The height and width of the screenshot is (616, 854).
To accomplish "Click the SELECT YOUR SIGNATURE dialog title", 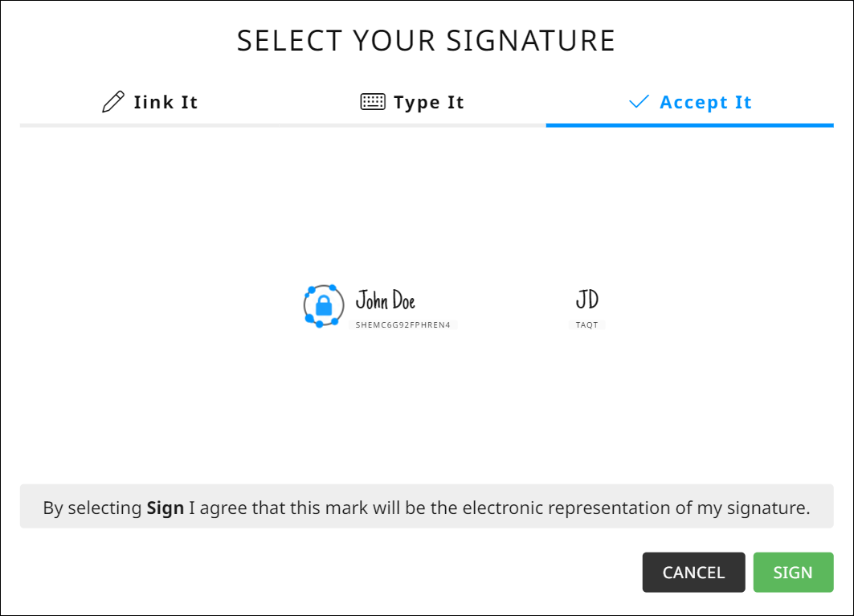I will (x=427, y=39).
